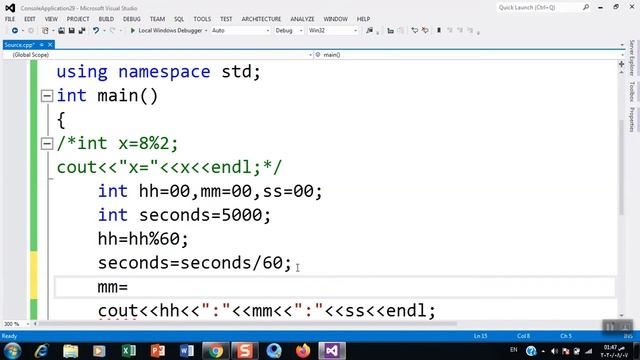Open the HELP menu

[x=363, y=19]
